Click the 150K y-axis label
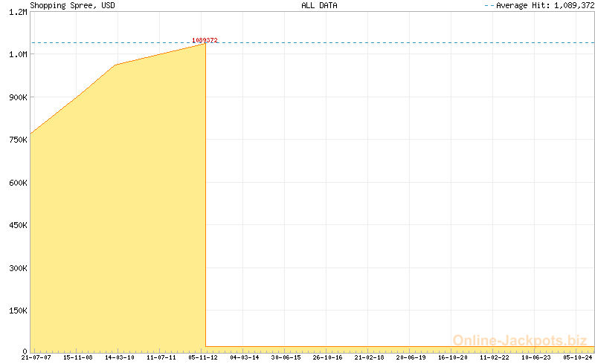The image size is (595, 364). pos(18,311)
